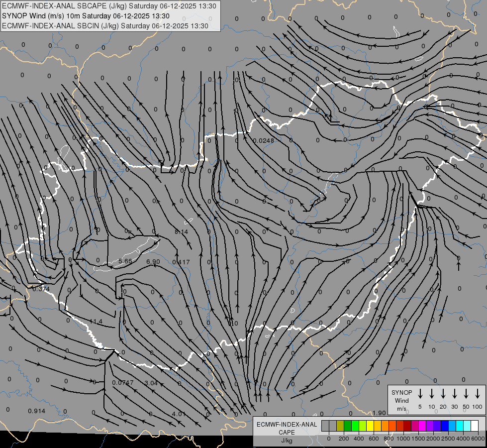Click the 0.0747 CAPE value on map

click(x=123, y=383)
